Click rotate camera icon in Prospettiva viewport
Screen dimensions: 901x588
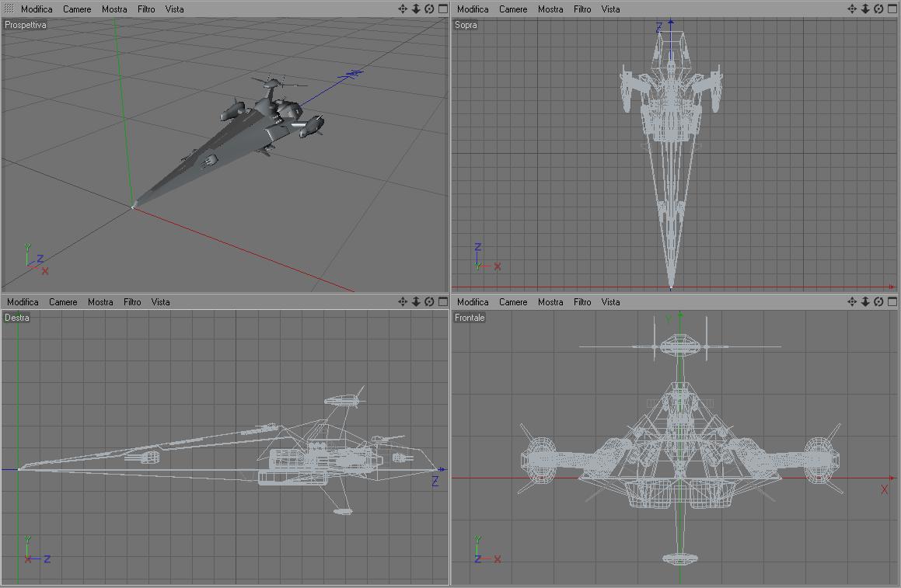429,9
